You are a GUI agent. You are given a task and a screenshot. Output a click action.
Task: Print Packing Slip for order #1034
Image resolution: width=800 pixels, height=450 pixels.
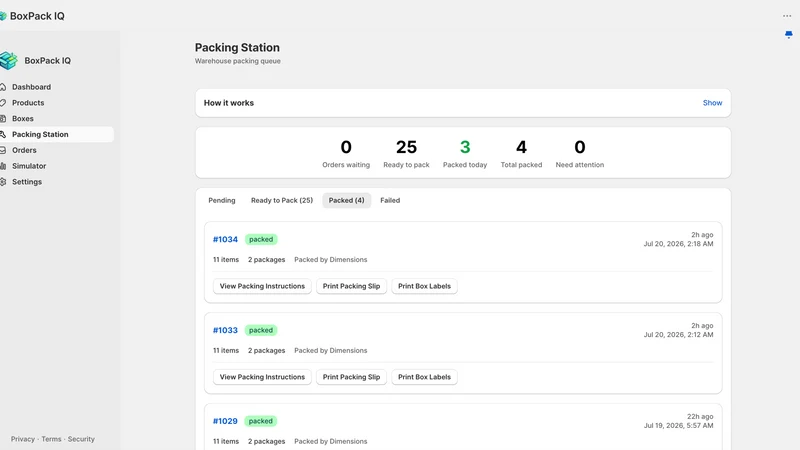pos(352,286)
